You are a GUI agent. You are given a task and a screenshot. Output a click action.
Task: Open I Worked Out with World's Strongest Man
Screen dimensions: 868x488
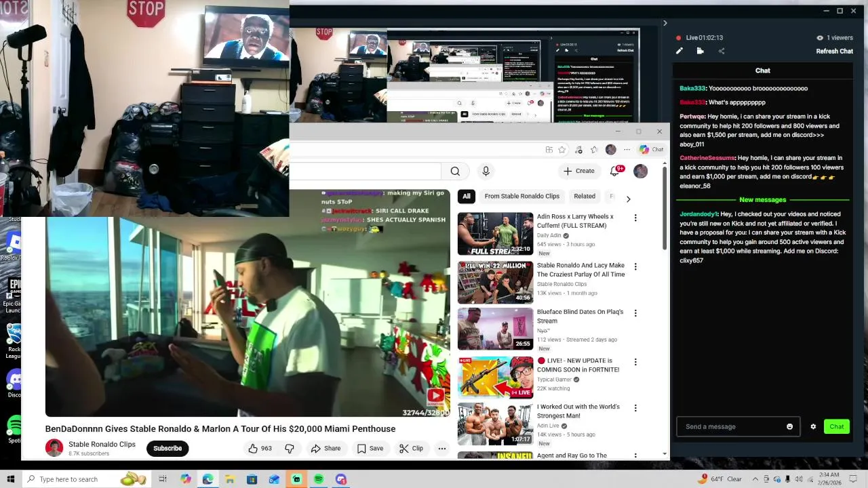(578, 411)
